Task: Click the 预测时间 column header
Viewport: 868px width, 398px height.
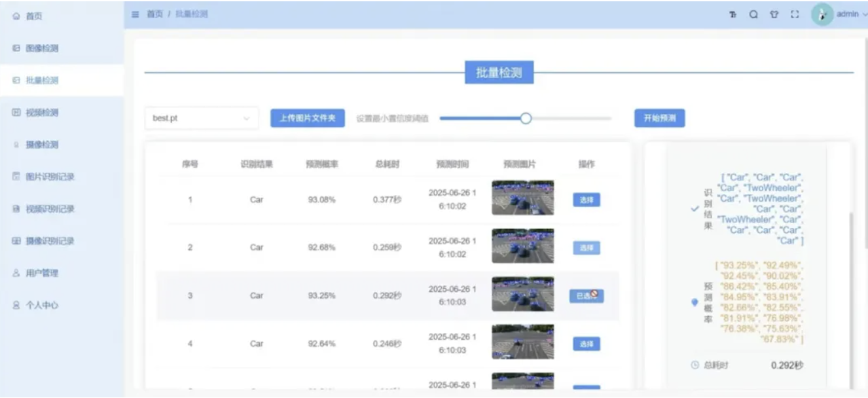Action: click(453, 165)
